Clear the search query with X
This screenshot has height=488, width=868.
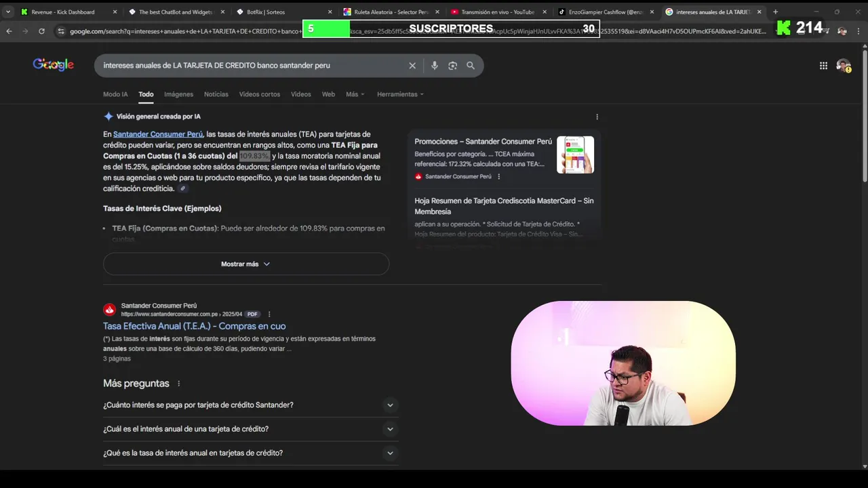click(x=412, y=66)
